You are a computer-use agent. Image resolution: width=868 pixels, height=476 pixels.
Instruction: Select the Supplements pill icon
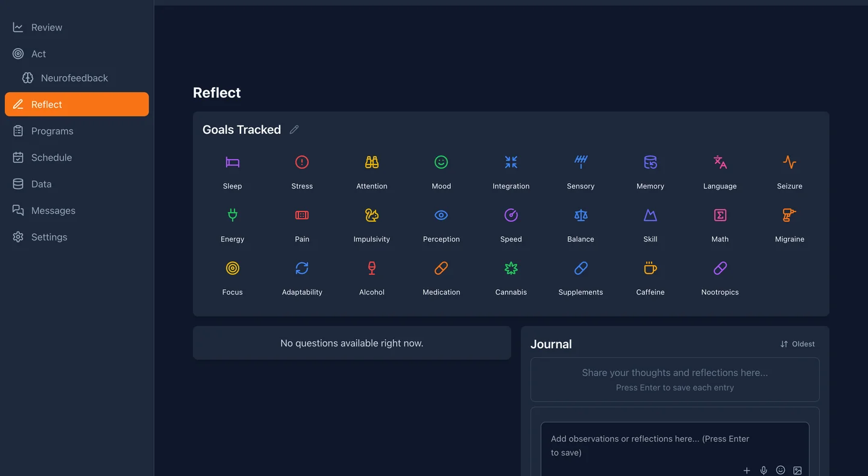click(581, 268)
